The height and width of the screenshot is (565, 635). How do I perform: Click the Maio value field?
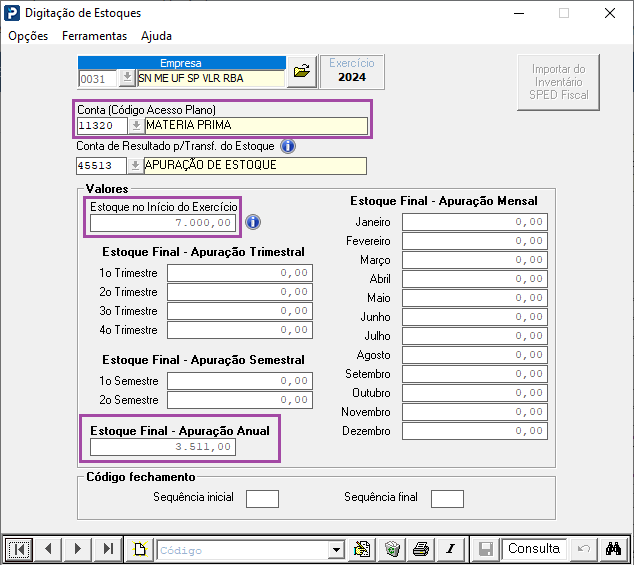point(475,298)
